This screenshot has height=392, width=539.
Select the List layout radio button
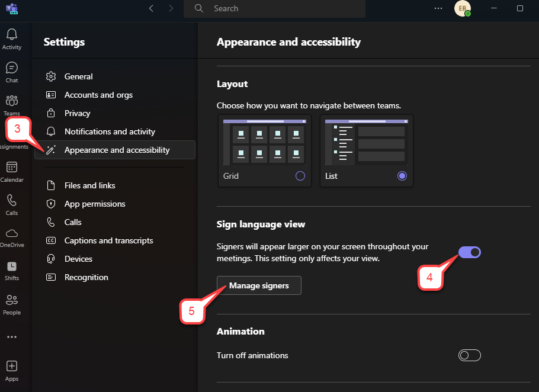pyautogui.click(x=402, y=176)
